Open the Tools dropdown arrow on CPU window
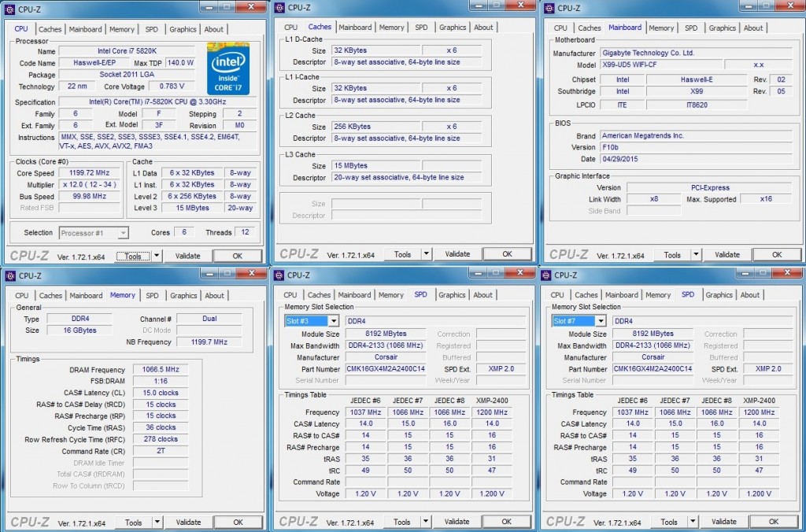806x532 pixels. [156, 255]
